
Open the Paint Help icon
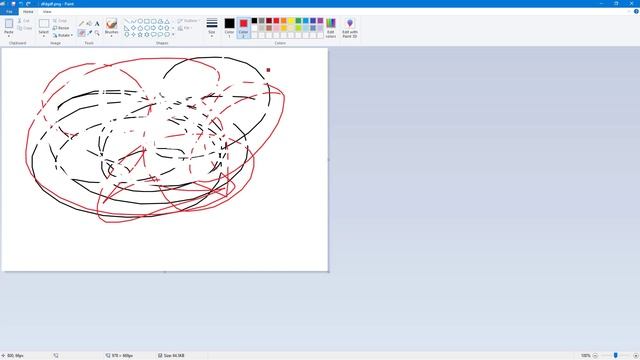tap(636, 11)
